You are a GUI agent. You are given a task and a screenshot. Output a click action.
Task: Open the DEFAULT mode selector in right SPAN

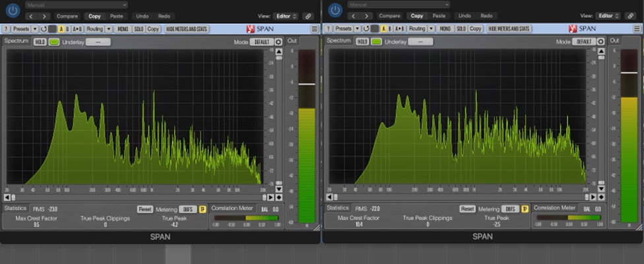pyautogui.click(x=584, y=42)
